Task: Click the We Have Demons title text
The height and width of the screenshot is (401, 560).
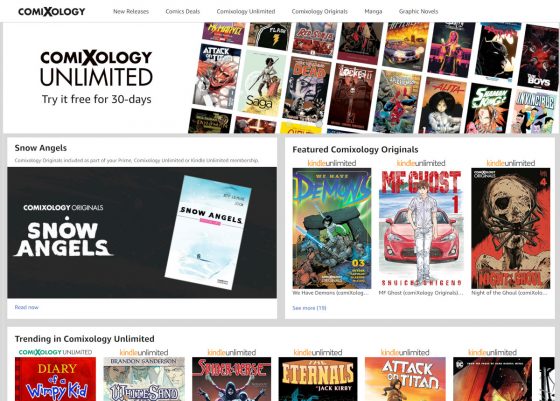Action: click(x=330, y=293)
